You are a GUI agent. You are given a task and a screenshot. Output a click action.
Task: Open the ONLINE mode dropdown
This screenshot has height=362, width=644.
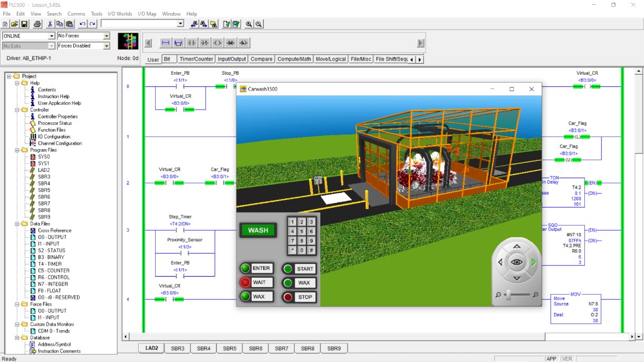pos(52,36)
